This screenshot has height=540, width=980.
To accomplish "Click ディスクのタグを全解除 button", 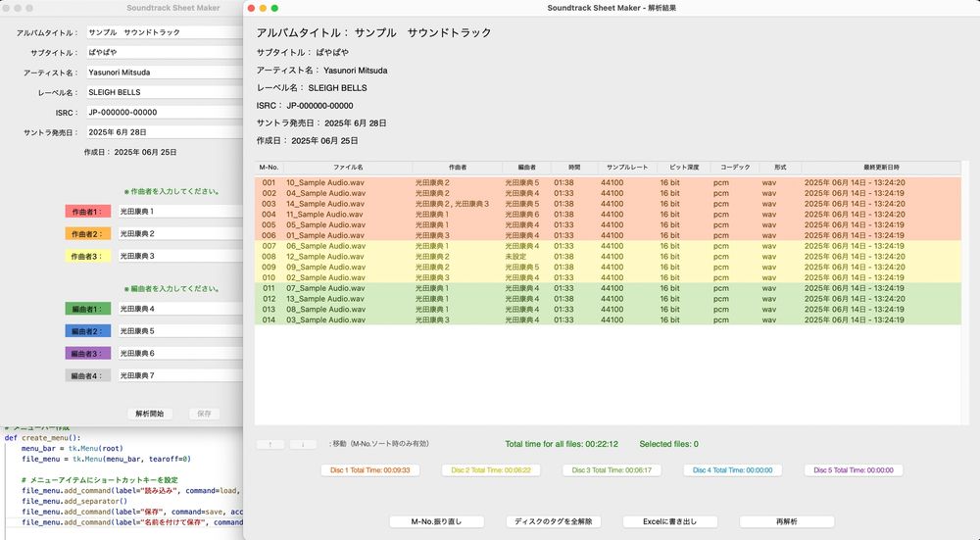I will click(553, 521).
